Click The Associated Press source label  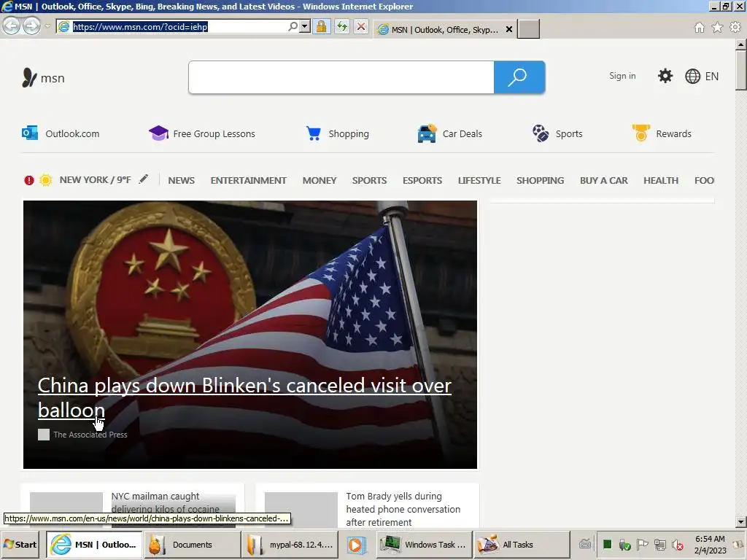(90, 435)
